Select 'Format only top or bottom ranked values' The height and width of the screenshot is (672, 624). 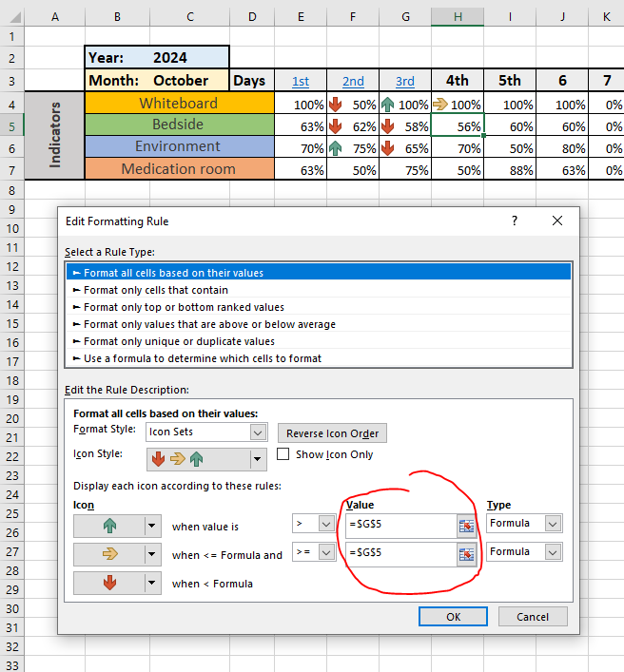(319, 307)
